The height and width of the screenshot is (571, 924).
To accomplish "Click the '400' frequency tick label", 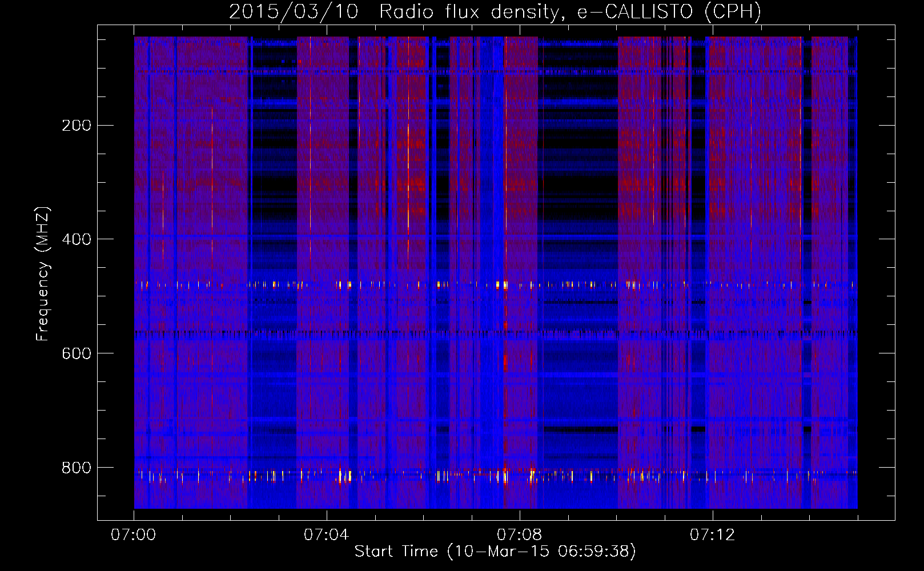I will coord(77,239).
